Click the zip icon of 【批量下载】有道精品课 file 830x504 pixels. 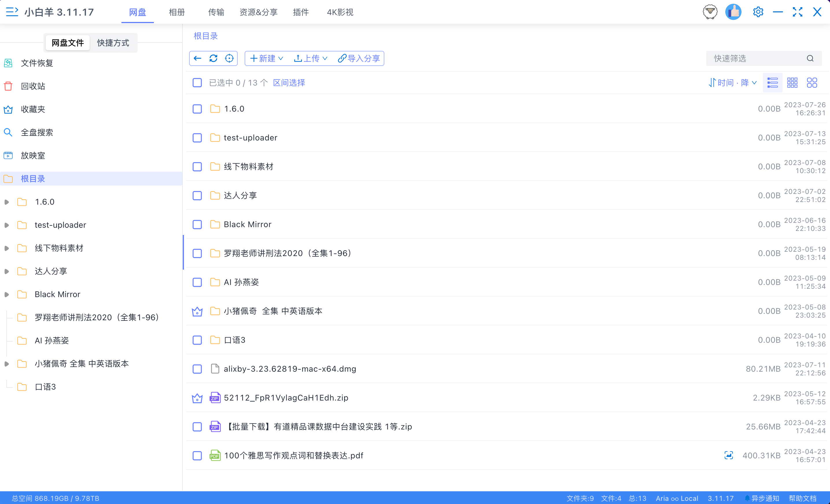215,427
